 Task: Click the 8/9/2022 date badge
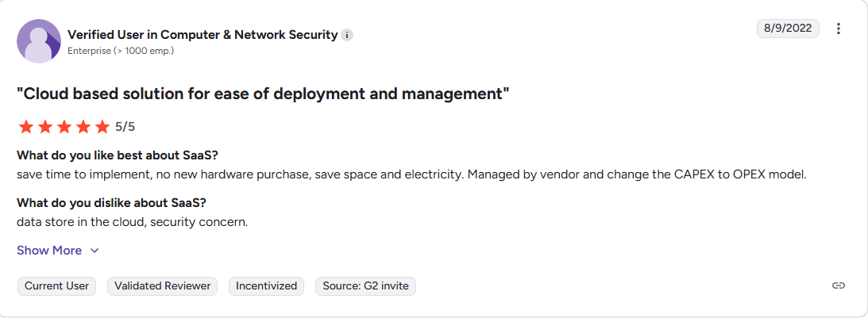pyautogui.click(x=787, y=29)
